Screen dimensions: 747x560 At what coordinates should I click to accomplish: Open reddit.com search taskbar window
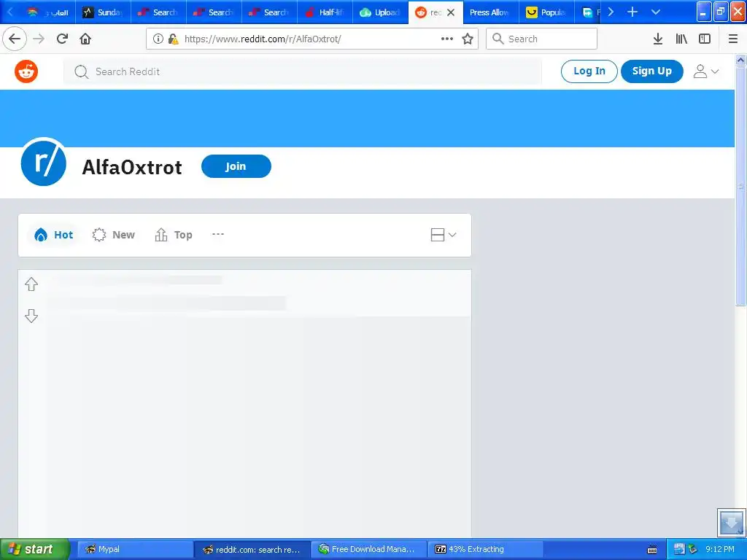click(252, 549)
